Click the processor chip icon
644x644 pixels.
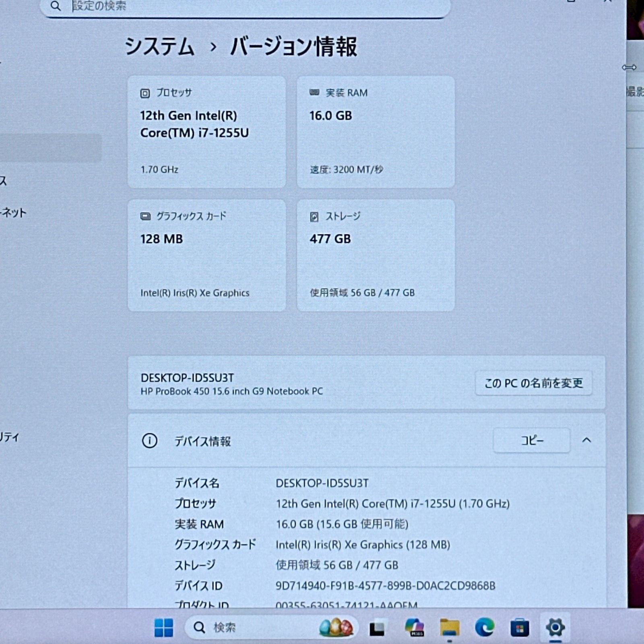tap(145, 93)
